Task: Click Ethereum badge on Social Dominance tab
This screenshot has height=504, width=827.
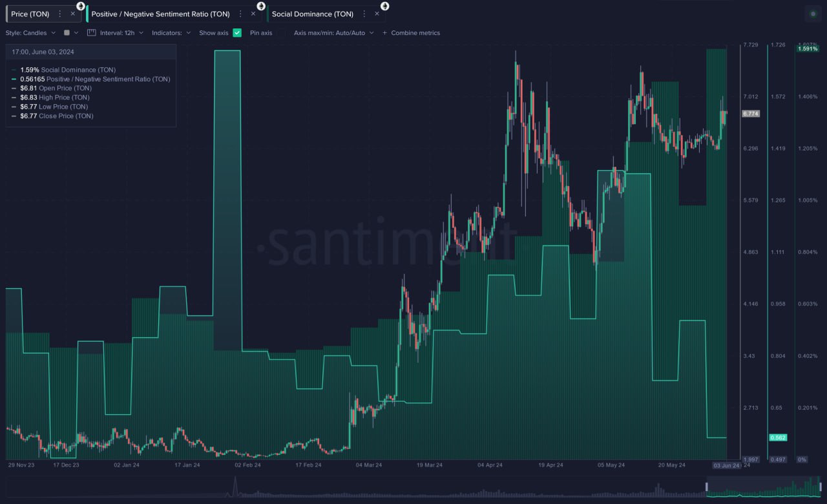Action: 384,6
